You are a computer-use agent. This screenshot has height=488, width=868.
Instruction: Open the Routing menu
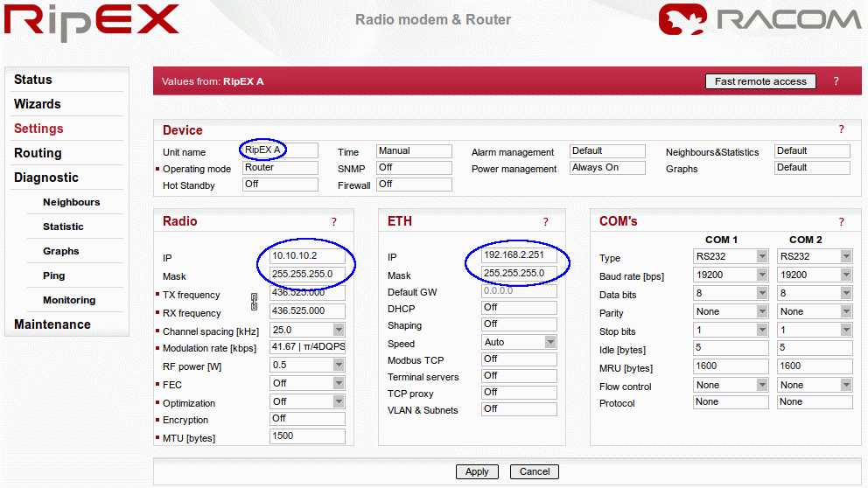pos(38,153)
